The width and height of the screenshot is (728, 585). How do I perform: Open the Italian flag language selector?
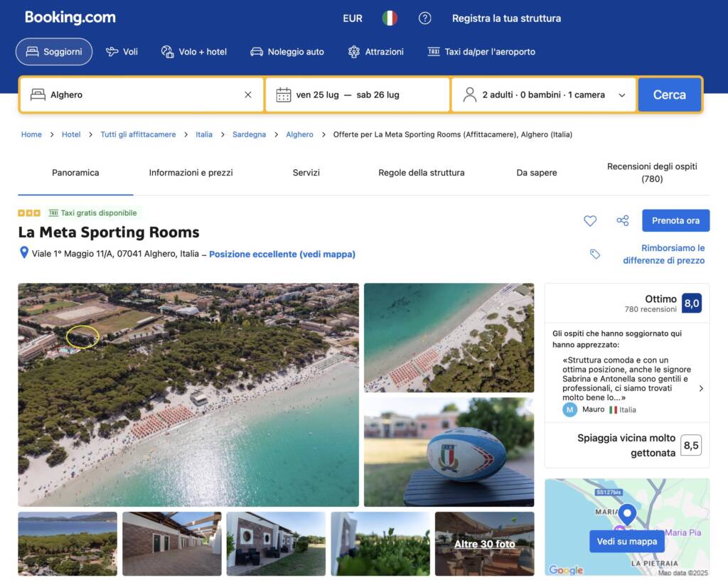pos(390,18)
